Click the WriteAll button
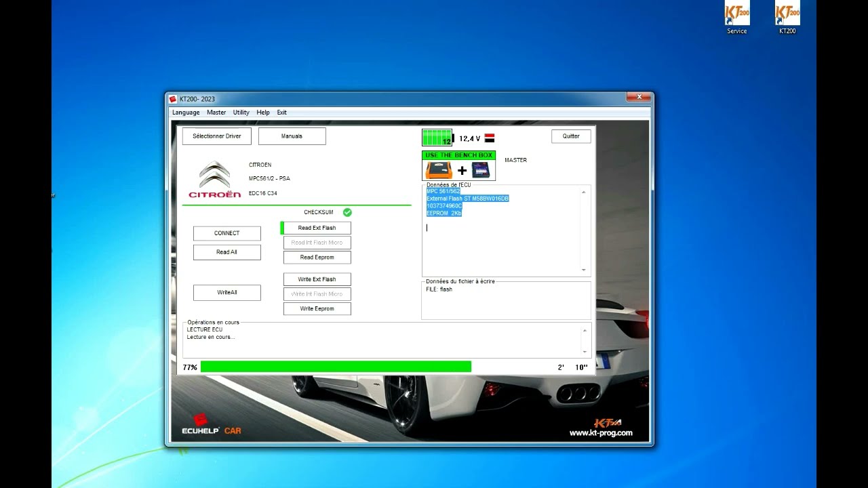The width and height of the screenshot is (868, 488). pyautogui.click(x=227, y=293)
